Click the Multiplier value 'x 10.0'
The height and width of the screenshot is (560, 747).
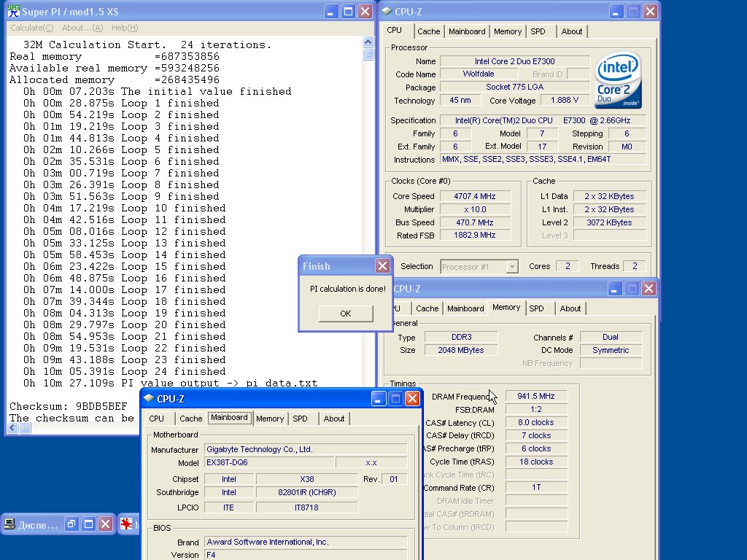[474, 209]
